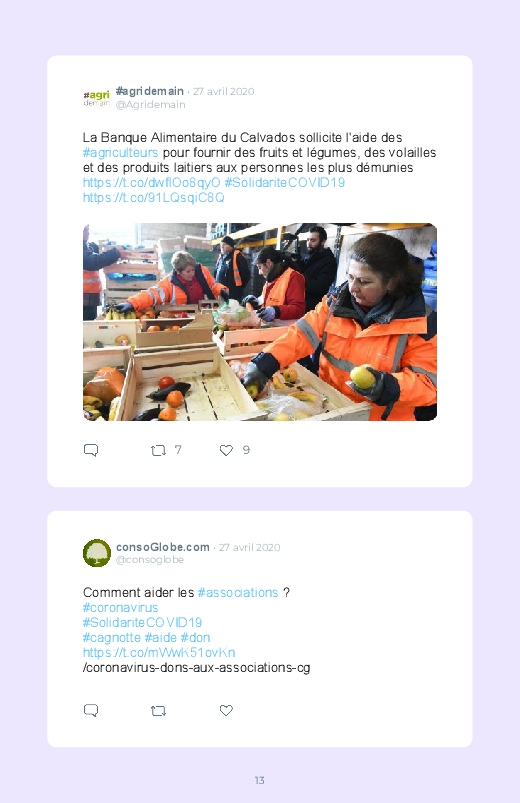Select the #cagnotte hashtag

[112, 638]
